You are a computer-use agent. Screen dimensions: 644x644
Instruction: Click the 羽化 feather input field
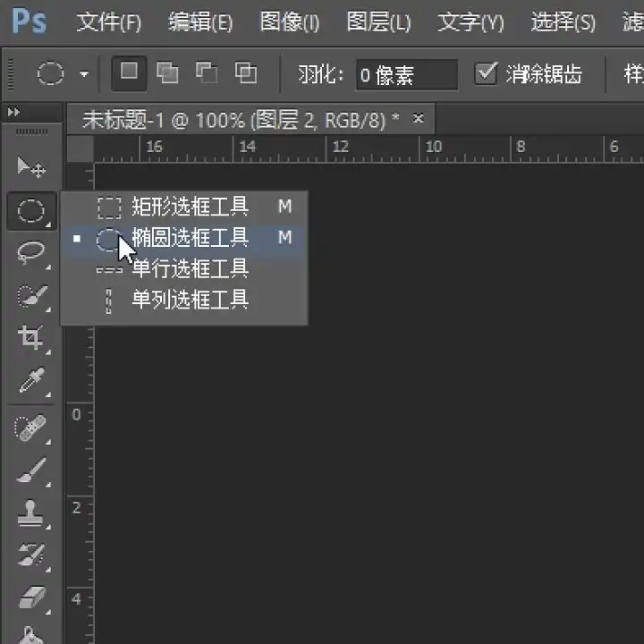404,75
